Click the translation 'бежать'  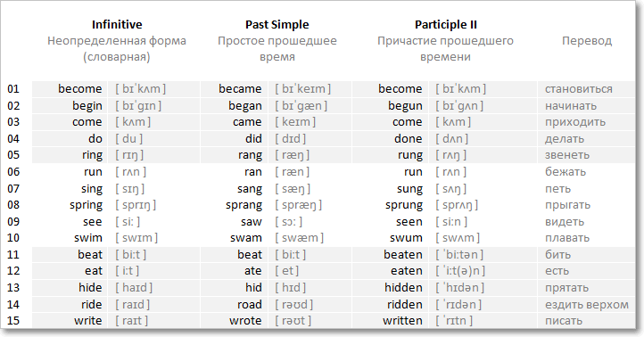click(566, 171)
